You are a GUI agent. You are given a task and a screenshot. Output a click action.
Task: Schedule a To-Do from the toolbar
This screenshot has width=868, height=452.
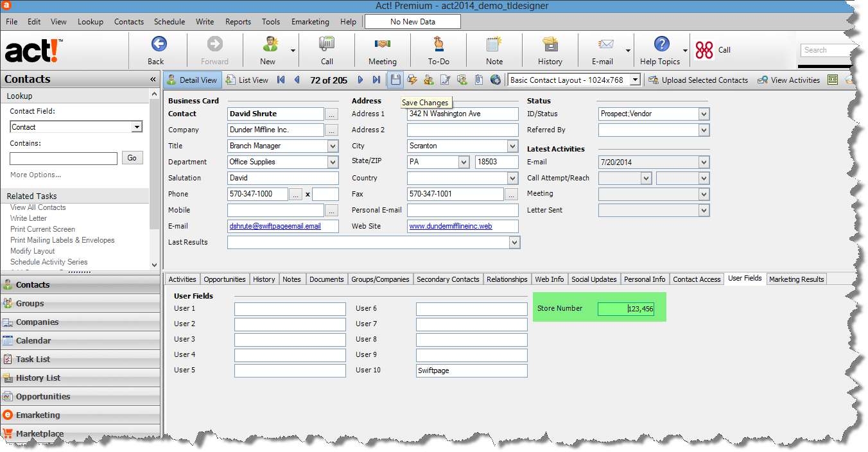tap(439, 50)
